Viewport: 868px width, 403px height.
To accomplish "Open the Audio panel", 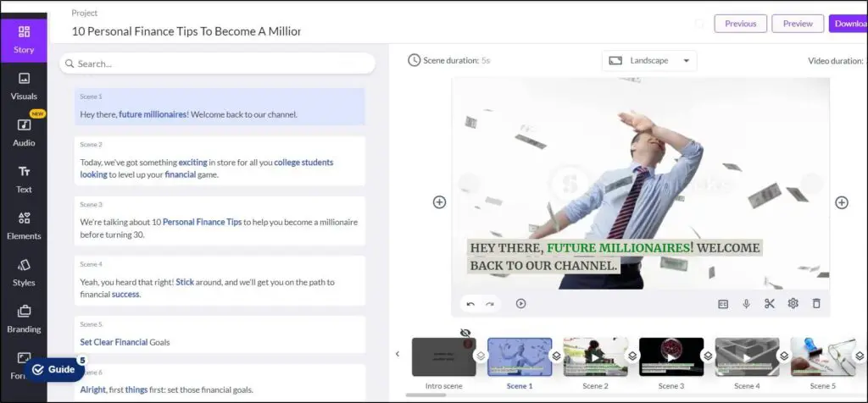I will (x=24, y=133).
